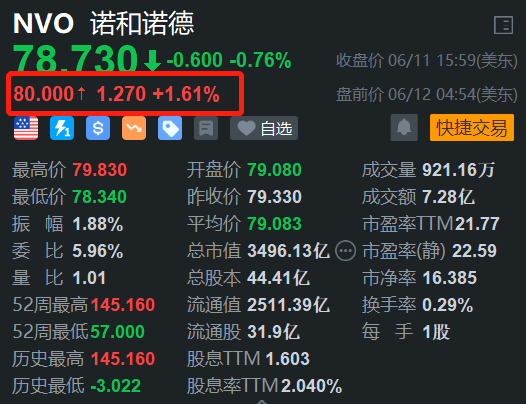Toggle the side panel layout icon
Image resolution: width=526 pixels, height=404 pixels.
504,25
